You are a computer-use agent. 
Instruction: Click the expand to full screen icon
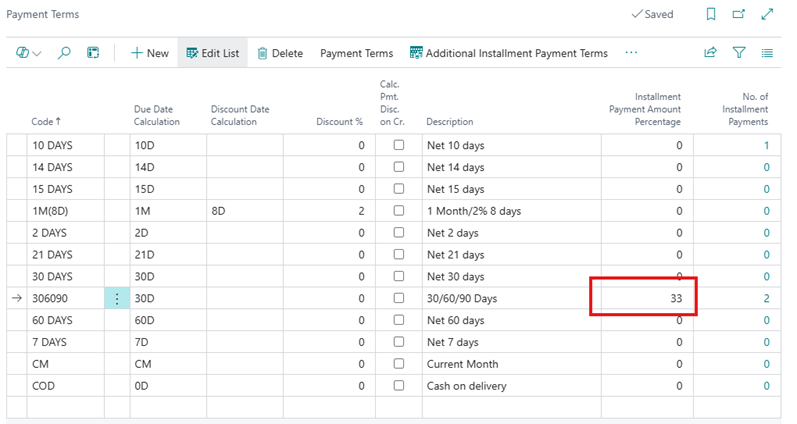[767, 15]
